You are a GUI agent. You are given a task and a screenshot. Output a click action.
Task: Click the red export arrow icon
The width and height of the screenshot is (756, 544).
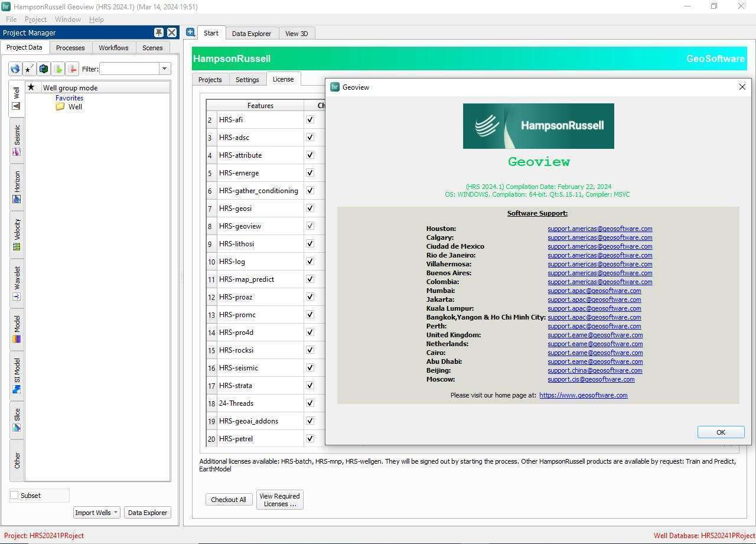[x=72, y=69]
